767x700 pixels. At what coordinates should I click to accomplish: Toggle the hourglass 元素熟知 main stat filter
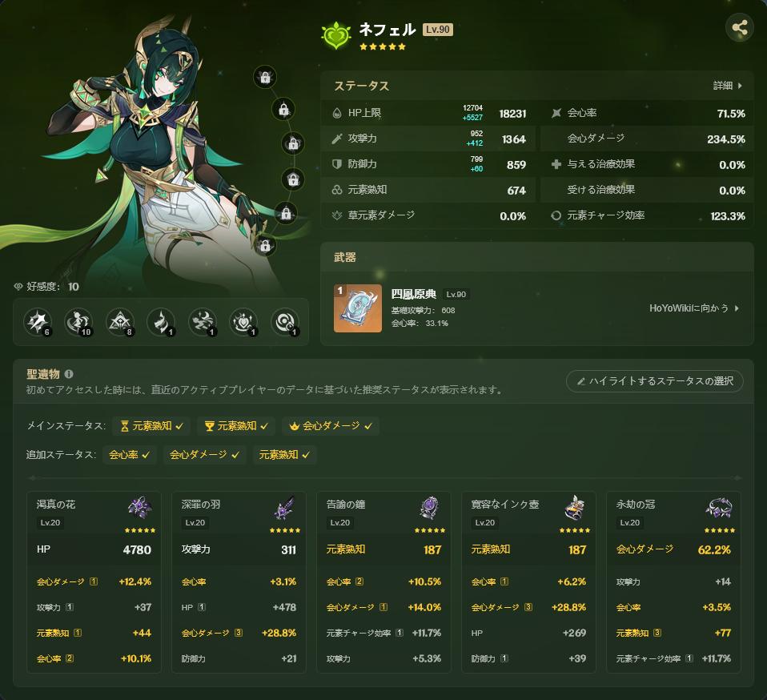click(x=151, y=426)
